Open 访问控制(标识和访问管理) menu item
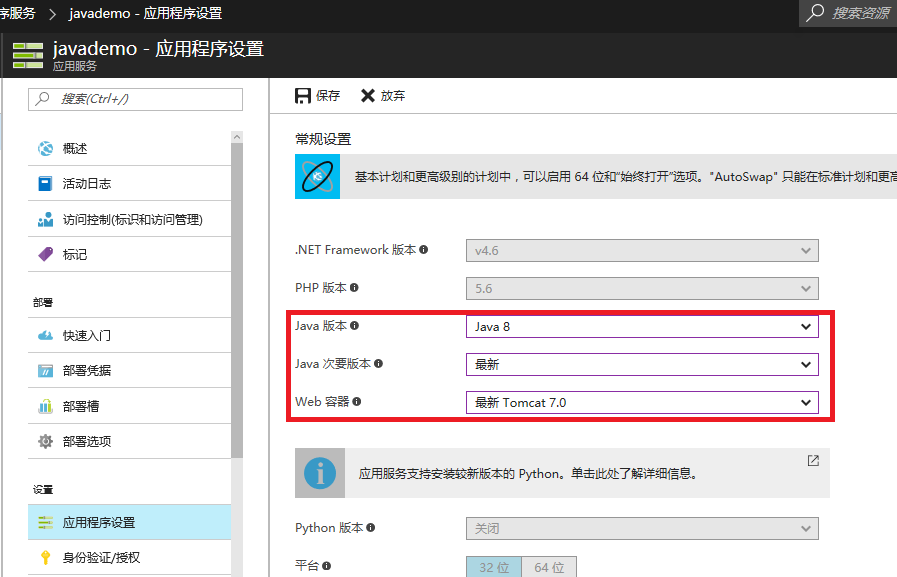Image resolution: width=897 pixels, height=577 pixels. pos(129,220)
